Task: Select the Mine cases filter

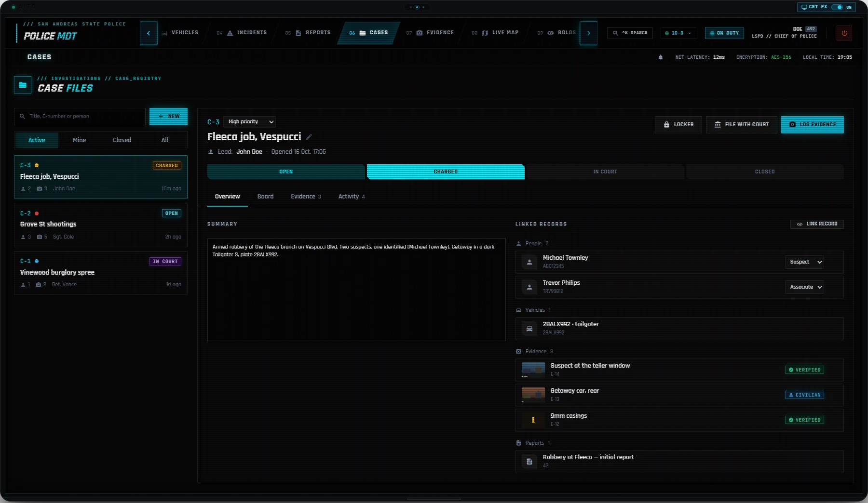Action: point(80,140)
